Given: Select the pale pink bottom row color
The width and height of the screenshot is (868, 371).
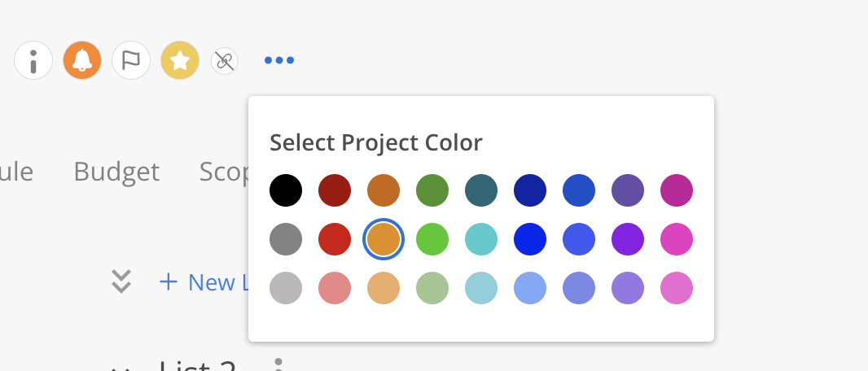Looking at the screenshot, I should [677, 287].
